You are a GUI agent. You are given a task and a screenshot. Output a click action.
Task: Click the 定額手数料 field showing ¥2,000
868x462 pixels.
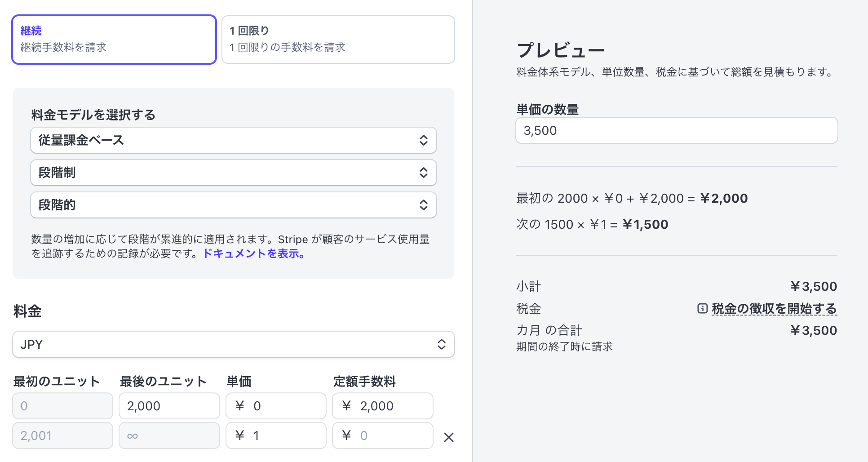tap(382, 406)
